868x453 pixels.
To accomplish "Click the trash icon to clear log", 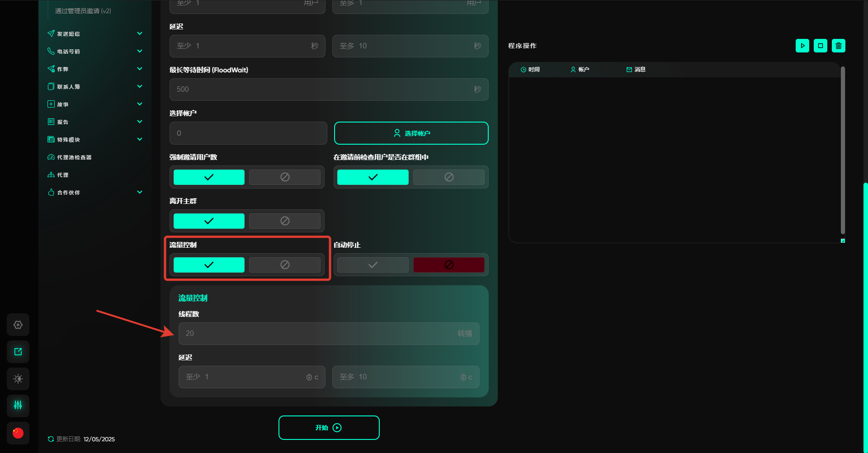I will click(838, 46).
